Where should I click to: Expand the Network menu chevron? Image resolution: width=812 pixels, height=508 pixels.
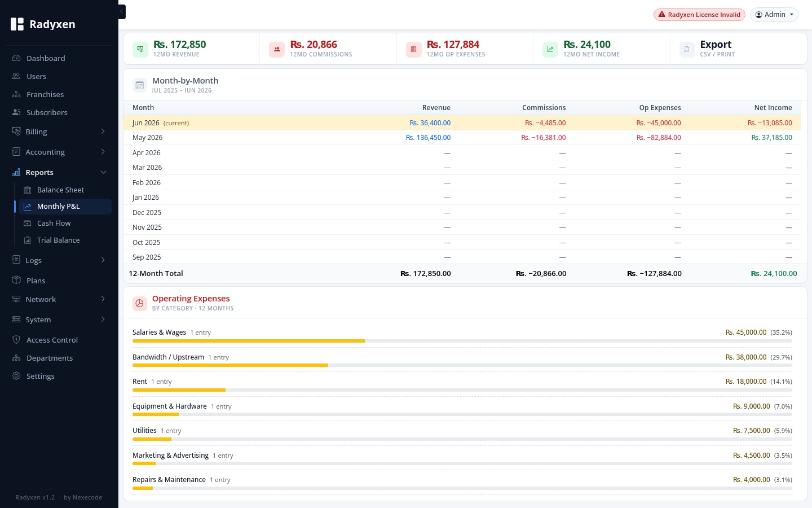pyautogui.click(x=103, y=299)
